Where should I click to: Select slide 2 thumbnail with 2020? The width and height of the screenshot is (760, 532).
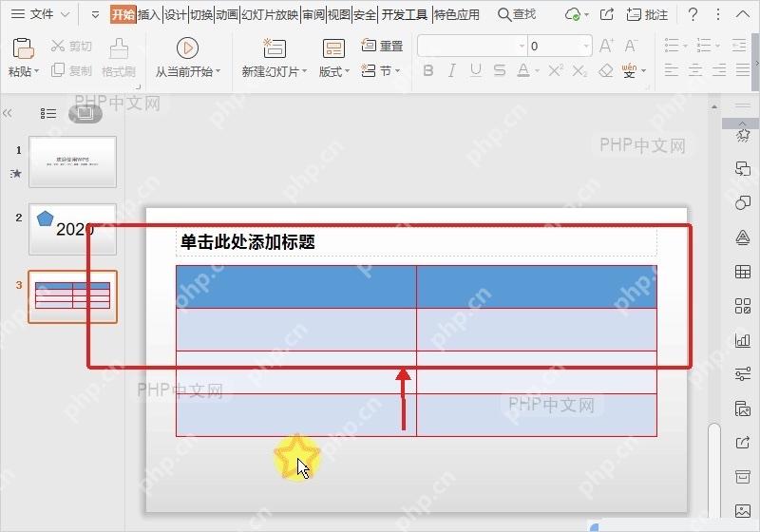pos(73,229)
